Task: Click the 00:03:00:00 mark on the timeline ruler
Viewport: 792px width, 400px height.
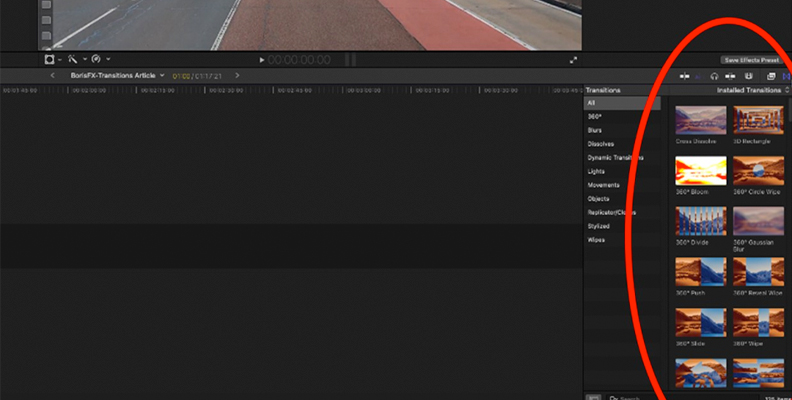Action: point(364,90)
